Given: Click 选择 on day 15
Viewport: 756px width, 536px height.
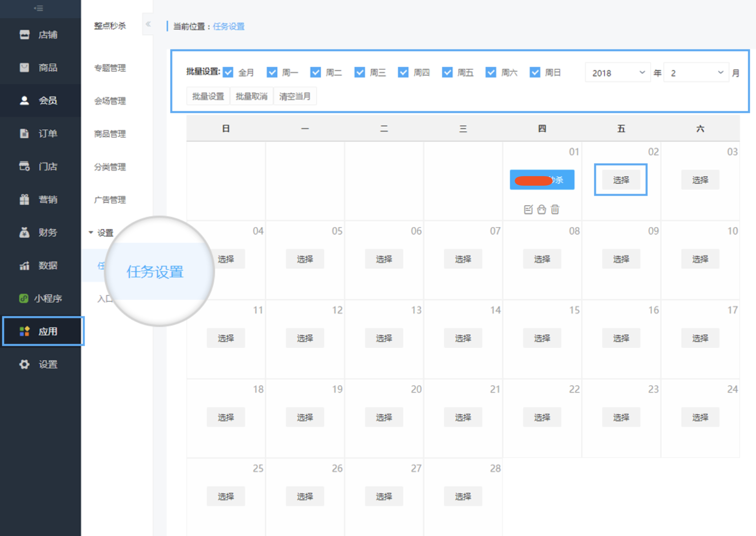Looking at the screenshot, I should tap(542, 338).
